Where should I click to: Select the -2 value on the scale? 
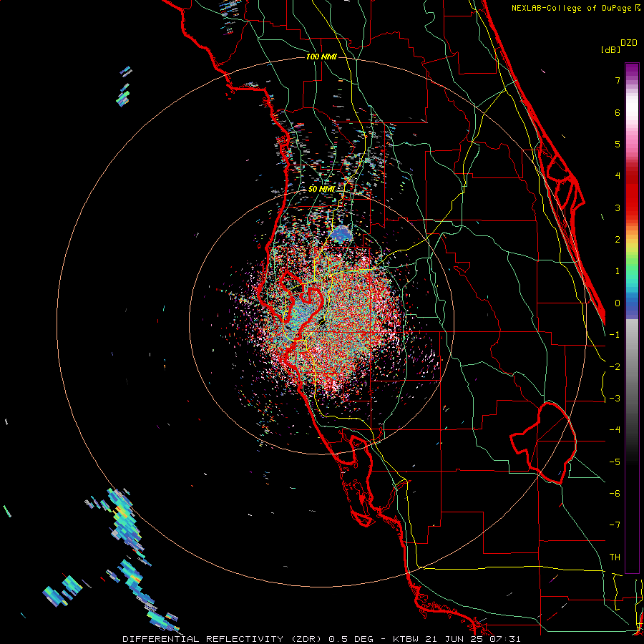pos(615,367)
